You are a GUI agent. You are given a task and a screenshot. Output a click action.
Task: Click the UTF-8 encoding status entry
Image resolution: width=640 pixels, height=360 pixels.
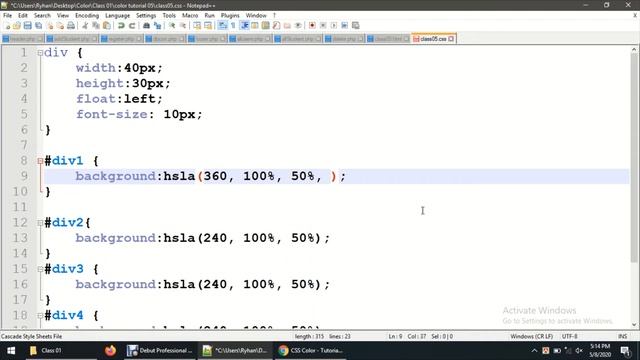(x=569, y=336)
